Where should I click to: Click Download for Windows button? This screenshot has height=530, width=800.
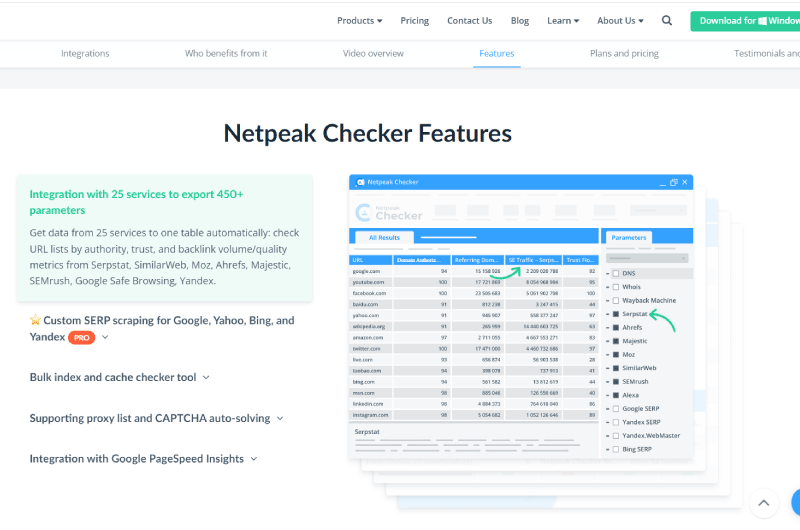(x=745, y=21)
